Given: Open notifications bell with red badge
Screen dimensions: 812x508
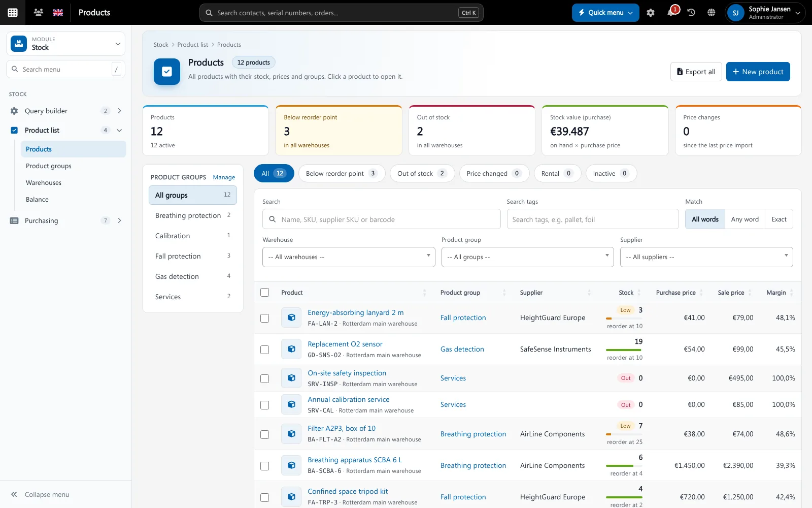Looking at the screenshot, I should point(671,12).
